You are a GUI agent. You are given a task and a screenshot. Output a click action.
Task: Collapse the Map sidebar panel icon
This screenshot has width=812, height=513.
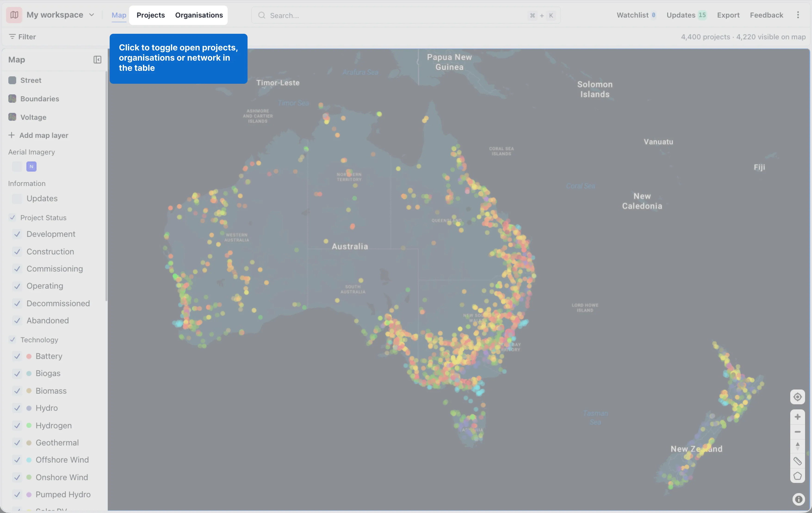pyautogui.click(x=97, y=60)
